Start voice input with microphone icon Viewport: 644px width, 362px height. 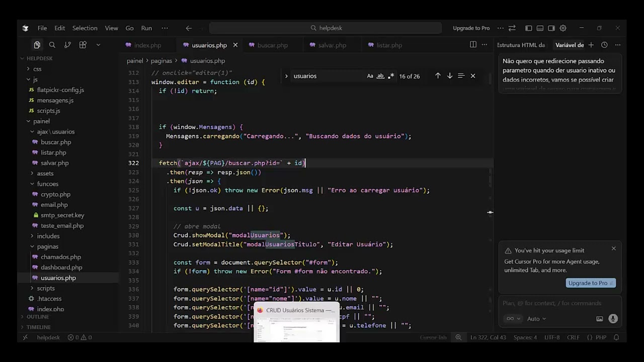[613, 319]
